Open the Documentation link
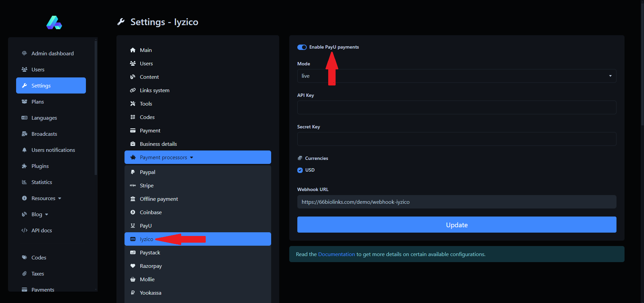The width and height of the screenshot is (644, 303). point(336,254)
